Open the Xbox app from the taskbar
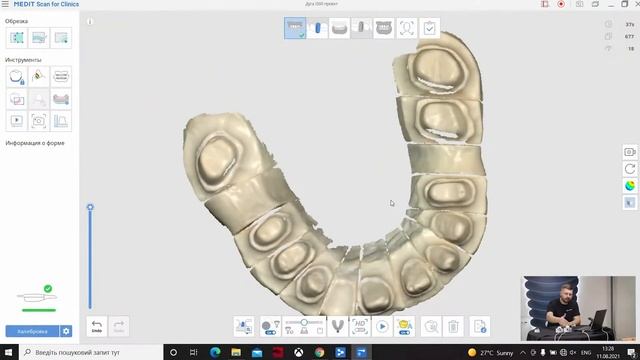Image resolution: width=640 pixels, height=360 pixels. click(299, 352)
